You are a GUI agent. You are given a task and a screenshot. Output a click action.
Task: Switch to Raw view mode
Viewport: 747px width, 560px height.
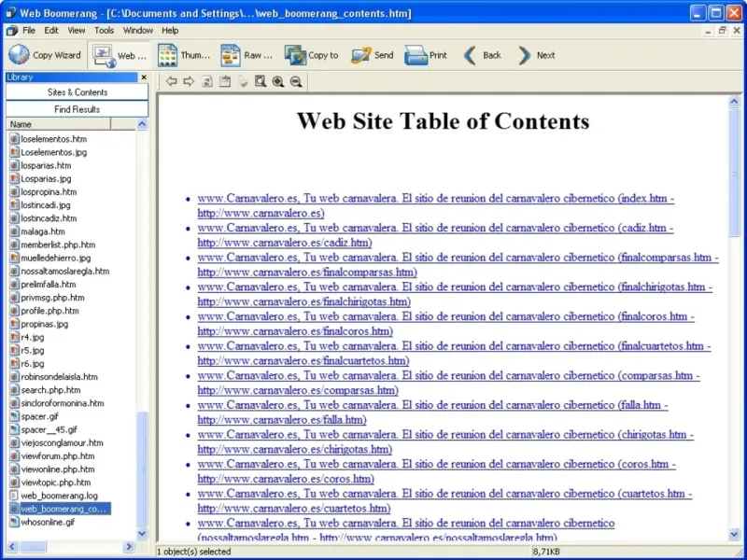tap(247, 55)
